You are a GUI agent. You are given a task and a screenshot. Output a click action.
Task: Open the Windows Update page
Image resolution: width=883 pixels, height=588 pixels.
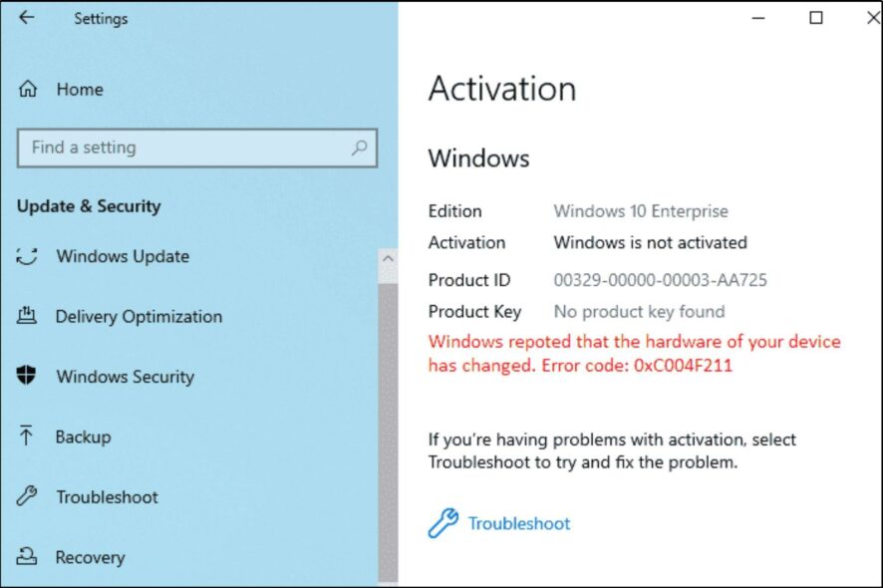(122, 256)
